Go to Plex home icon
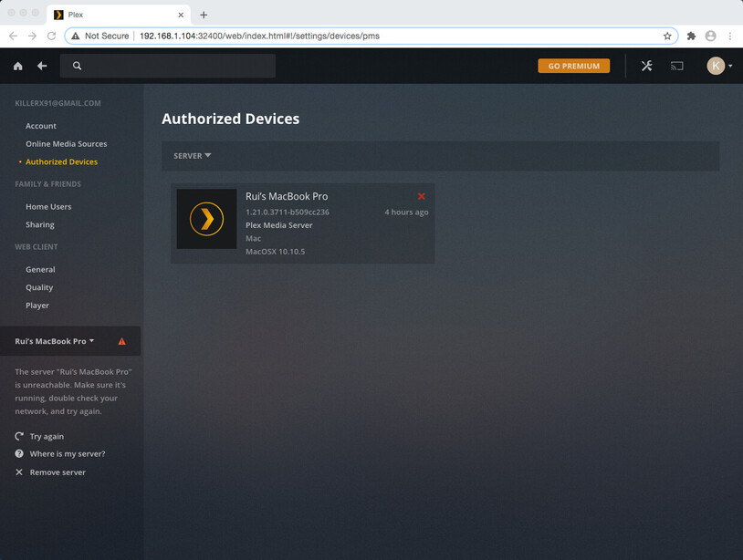The width and height of the screenshot is (743, 560). [18, 66]
